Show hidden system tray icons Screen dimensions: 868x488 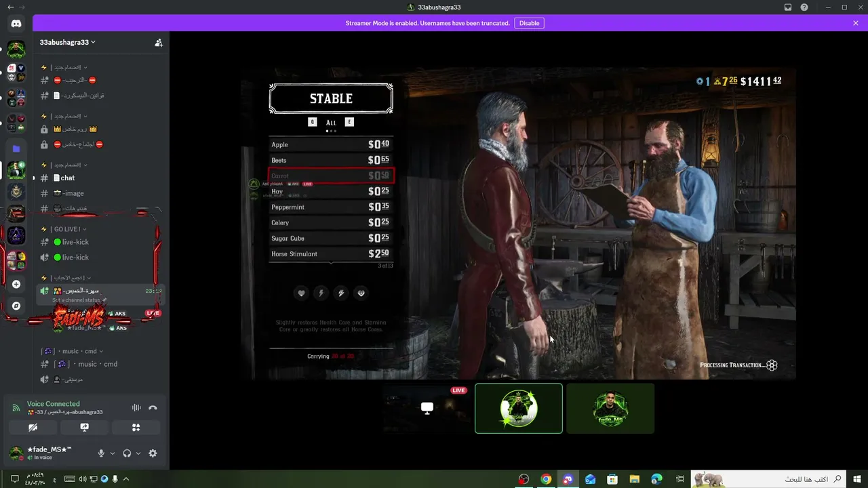click(125, 479)
